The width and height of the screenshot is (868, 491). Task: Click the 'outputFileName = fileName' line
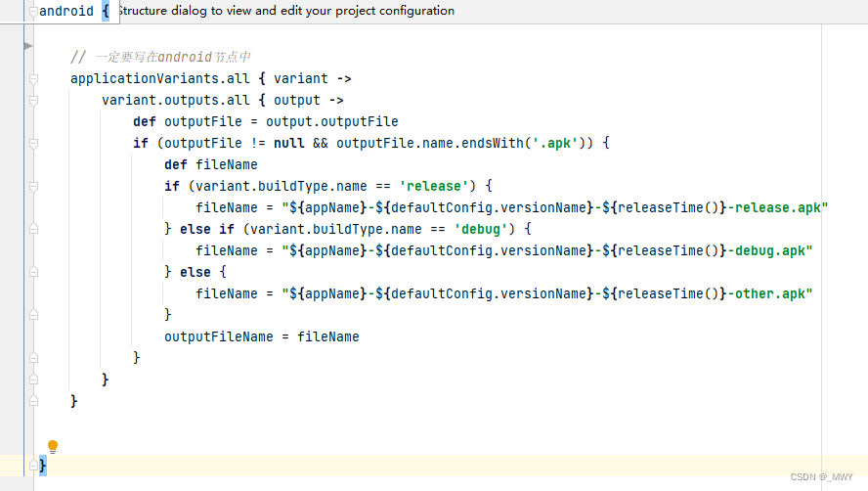(x=261, y=336)
